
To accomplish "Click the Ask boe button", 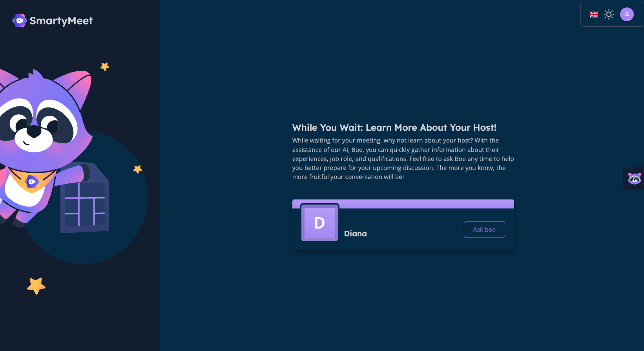I will tap(484, 230).
